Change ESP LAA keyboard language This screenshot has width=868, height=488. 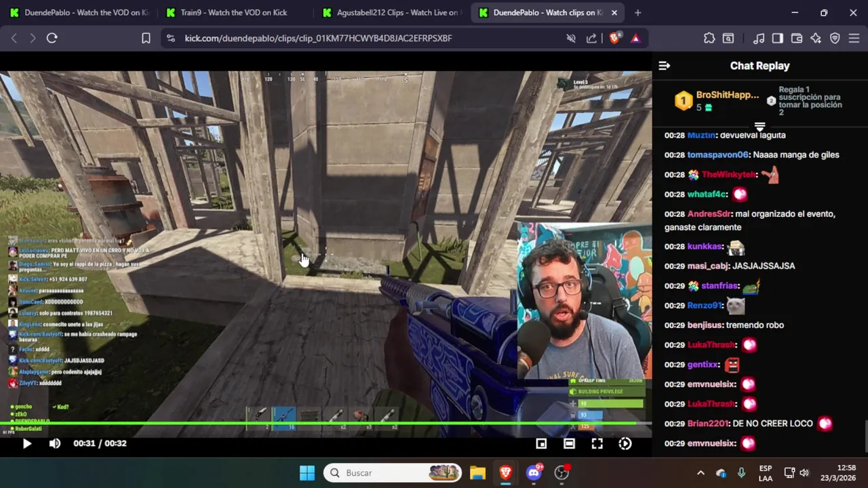pos(765,472)
